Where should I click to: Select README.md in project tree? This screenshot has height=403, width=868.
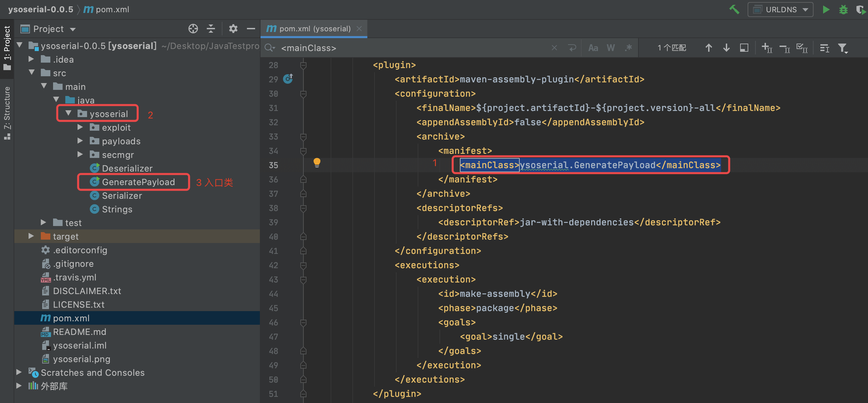[79, 332]
